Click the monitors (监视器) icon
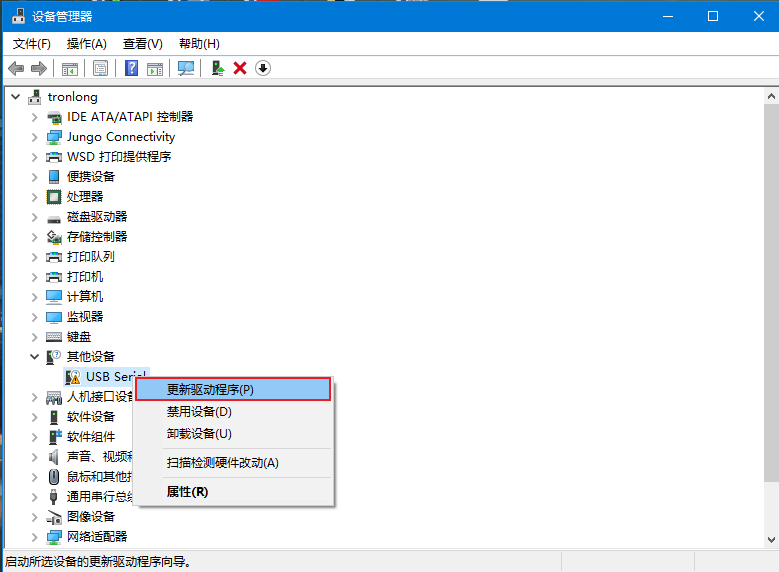This screenshot has width=779, height=572. (54, 317)
